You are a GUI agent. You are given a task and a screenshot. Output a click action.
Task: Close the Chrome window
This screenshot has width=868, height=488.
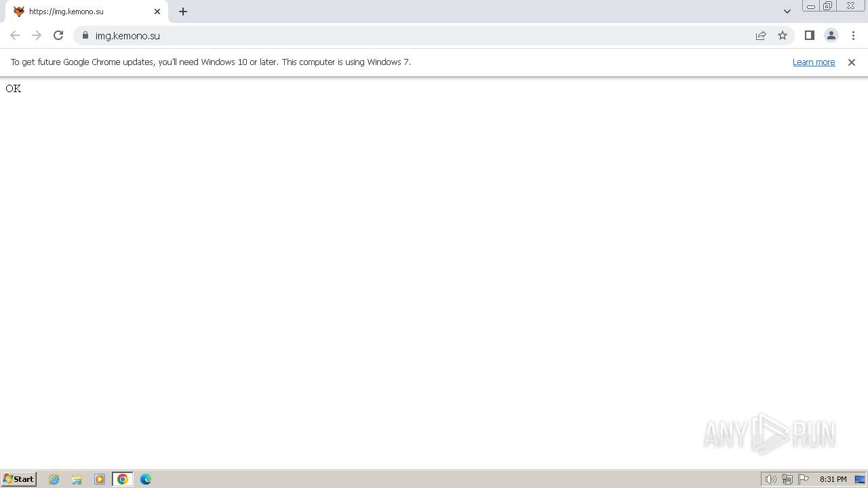[x=850, y=6]
